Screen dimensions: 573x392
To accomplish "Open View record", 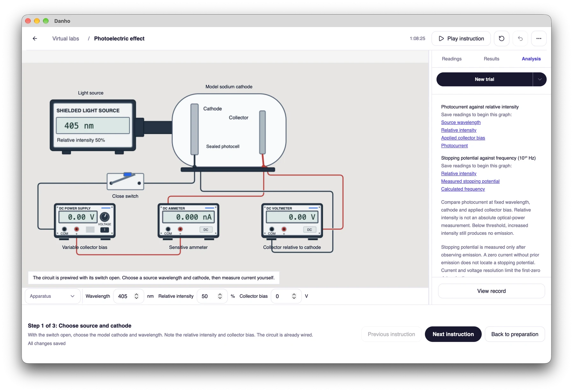I will tap(492, 291).
